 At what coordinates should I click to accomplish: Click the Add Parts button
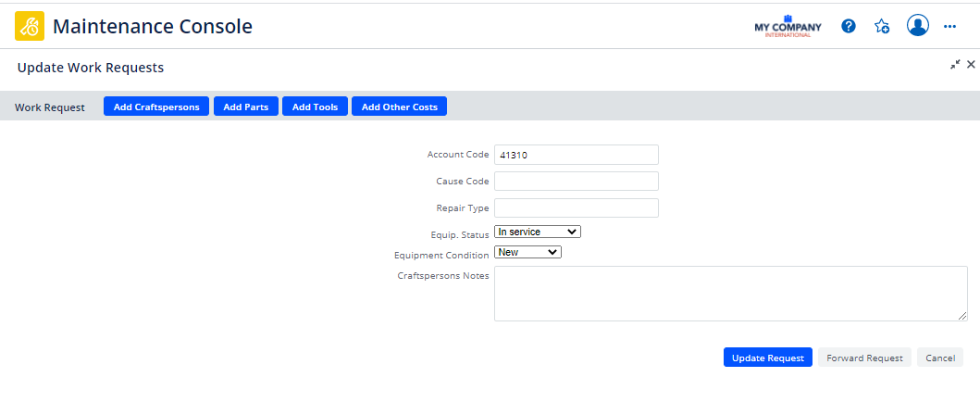[x=245, y=107]
